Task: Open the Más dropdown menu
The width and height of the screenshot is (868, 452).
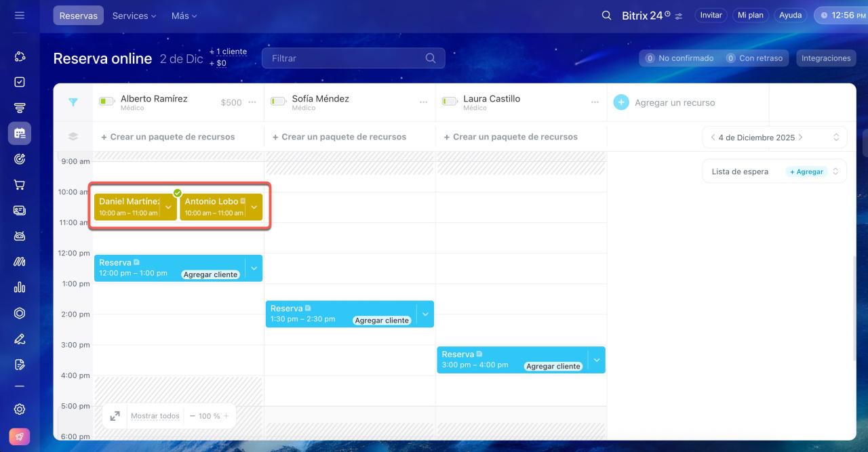Action: coord(184,16)
